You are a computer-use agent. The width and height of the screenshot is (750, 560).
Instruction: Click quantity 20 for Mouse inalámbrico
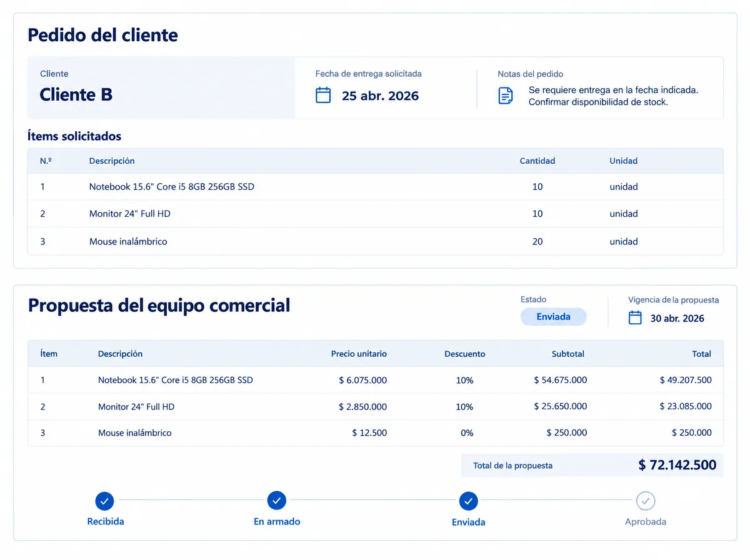(537, 241)
